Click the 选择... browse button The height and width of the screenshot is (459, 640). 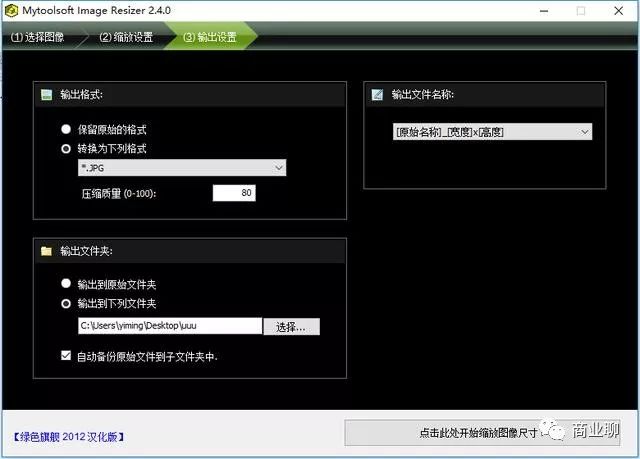pos(291,326)
